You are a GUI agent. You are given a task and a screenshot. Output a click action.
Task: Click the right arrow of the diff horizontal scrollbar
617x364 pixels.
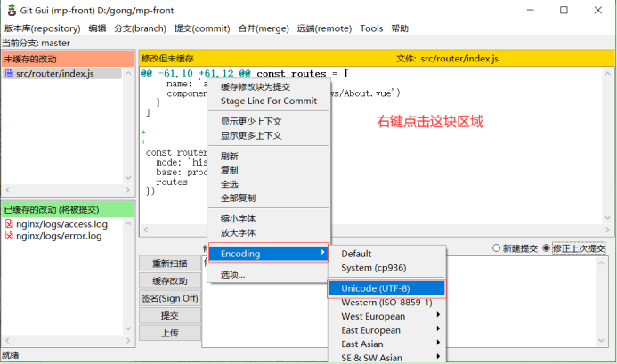tap(607, 230)
